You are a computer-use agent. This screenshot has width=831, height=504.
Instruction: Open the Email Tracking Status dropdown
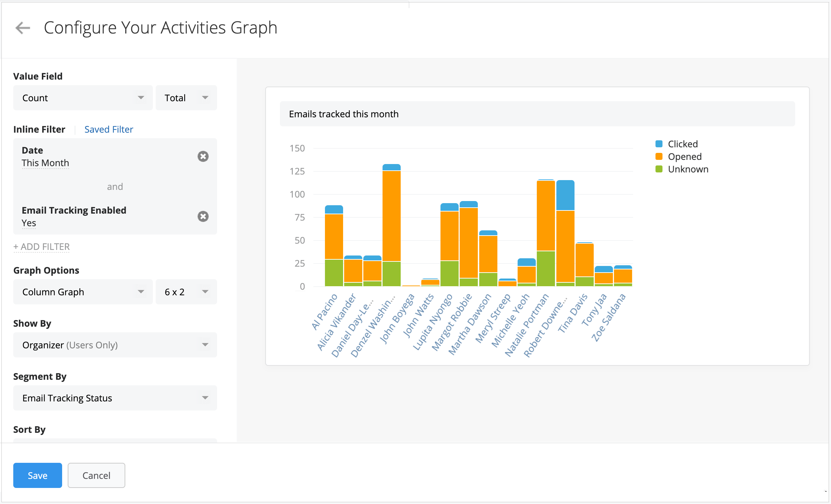tap(114, 398)
